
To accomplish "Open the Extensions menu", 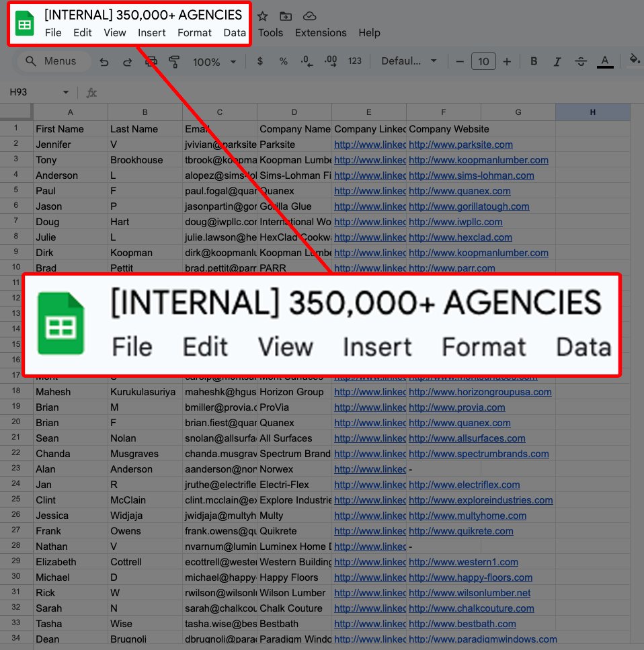I will tap(321, 33).
